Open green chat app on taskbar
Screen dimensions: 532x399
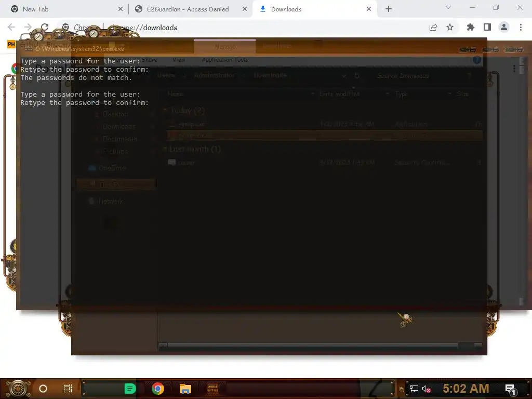pyautogui.click(x=130, y=389)
